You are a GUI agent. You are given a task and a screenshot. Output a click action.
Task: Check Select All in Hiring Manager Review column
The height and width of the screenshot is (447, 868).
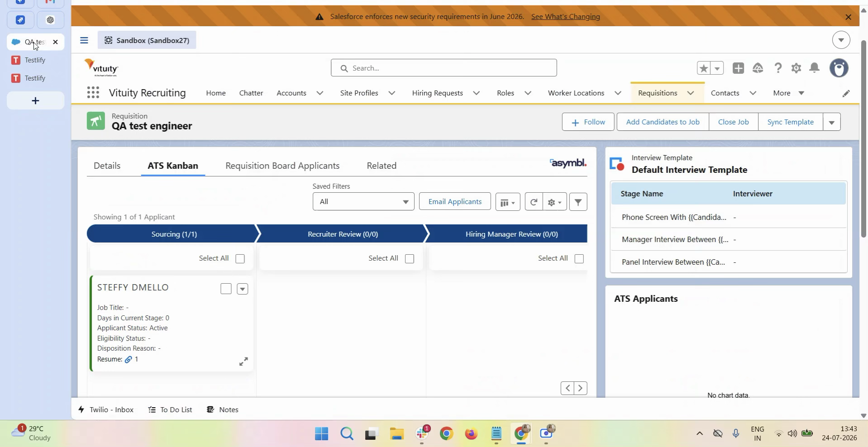pos(579,259)
